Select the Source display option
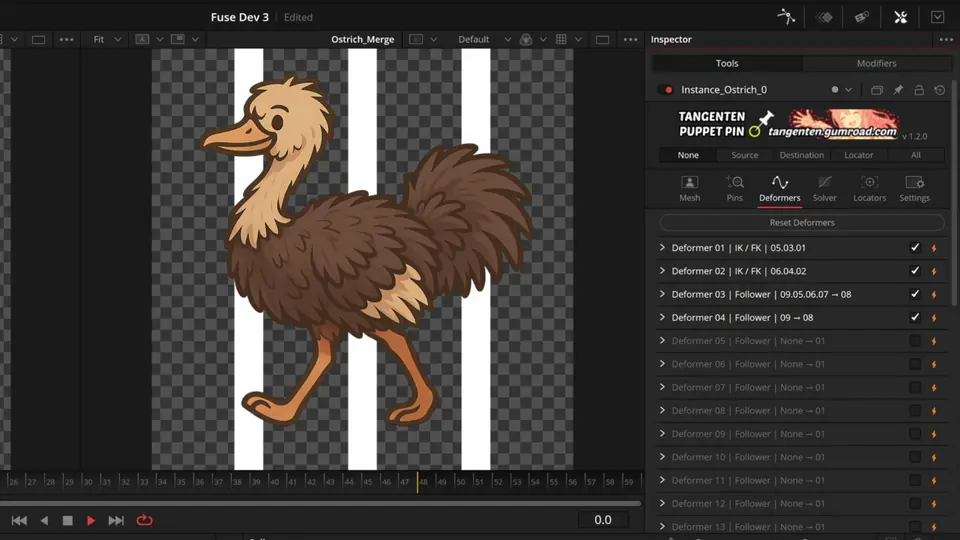The width and height of the screenshot is (960, 540). 744,155
